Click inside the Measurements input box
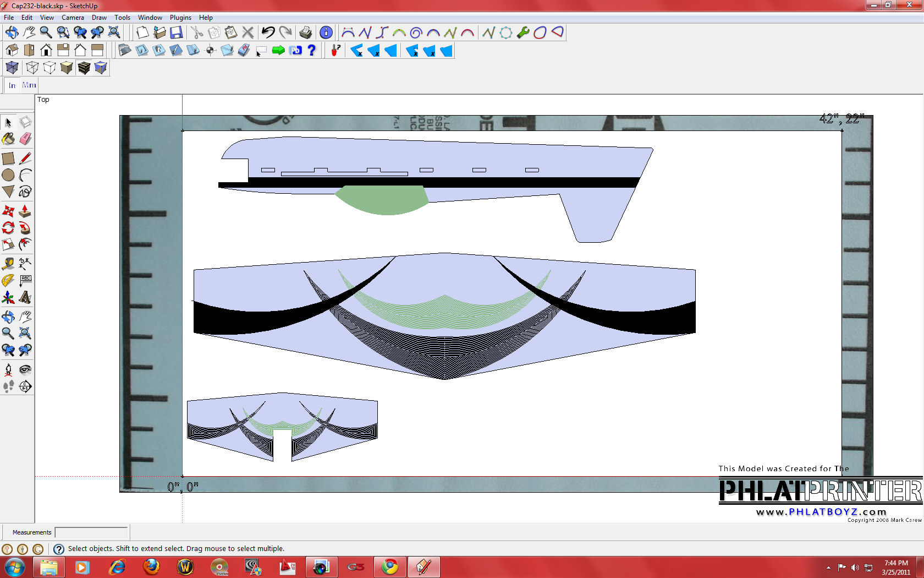924x578 pixels. (x=91, y=532)
